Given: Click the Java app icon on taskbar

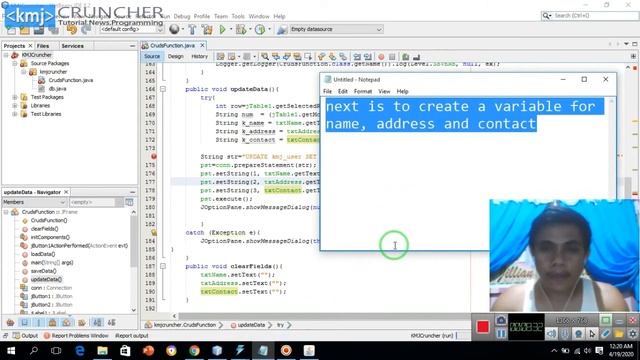Looking at the screenshot, I should [x=309, y=351].
